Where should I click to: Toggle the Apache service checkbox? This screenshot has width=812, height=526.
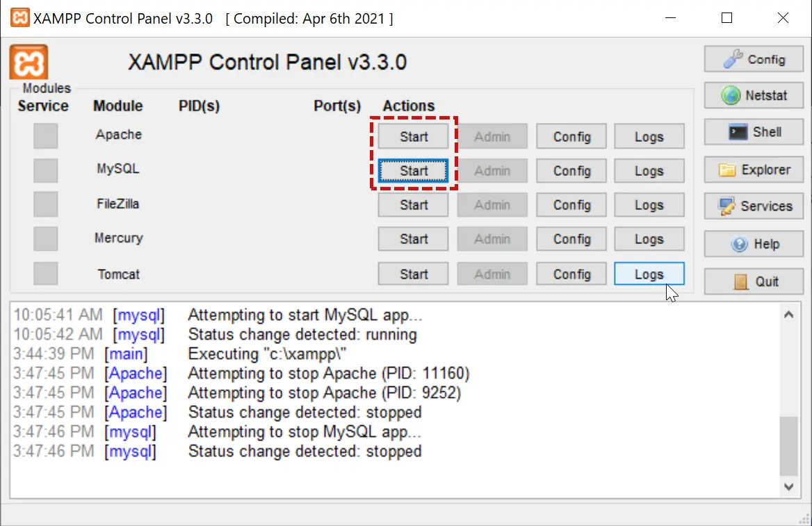46,136
